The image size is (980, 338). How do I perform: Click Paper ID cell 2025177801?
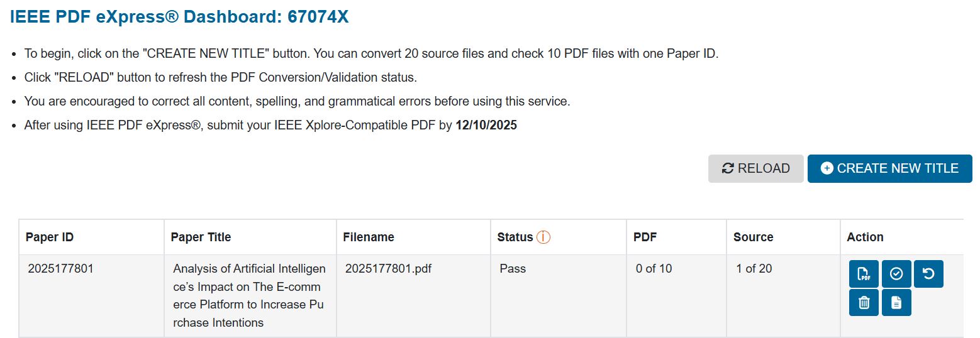(x=60, y=269)
